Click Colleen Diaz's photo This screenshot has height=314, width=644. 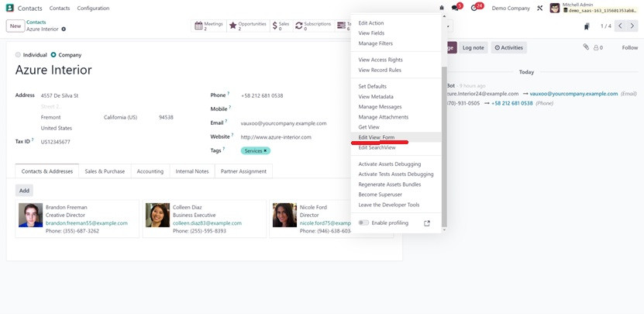coord(158,215)
